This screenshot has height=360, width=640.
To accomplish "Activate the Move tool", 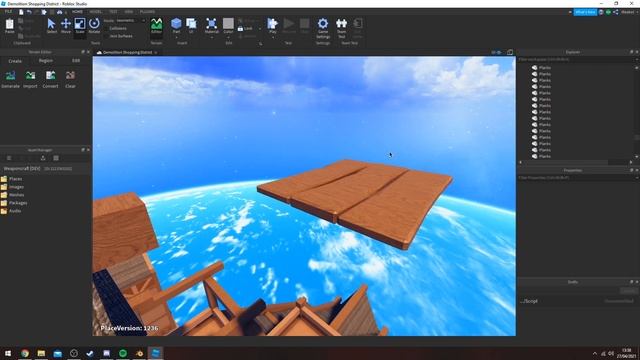I will click(x=66, y=26).
